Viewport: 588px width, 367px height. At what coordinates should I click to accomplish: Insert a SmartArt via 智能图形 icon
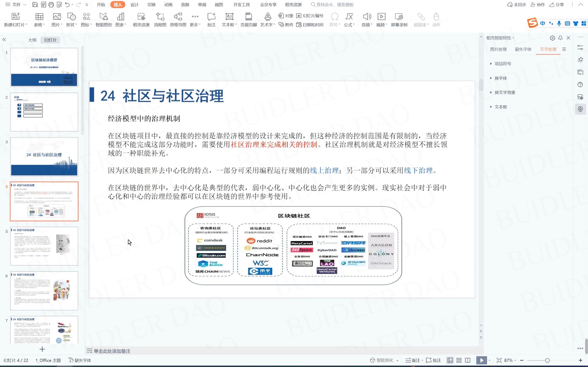(x=103, y=19)
